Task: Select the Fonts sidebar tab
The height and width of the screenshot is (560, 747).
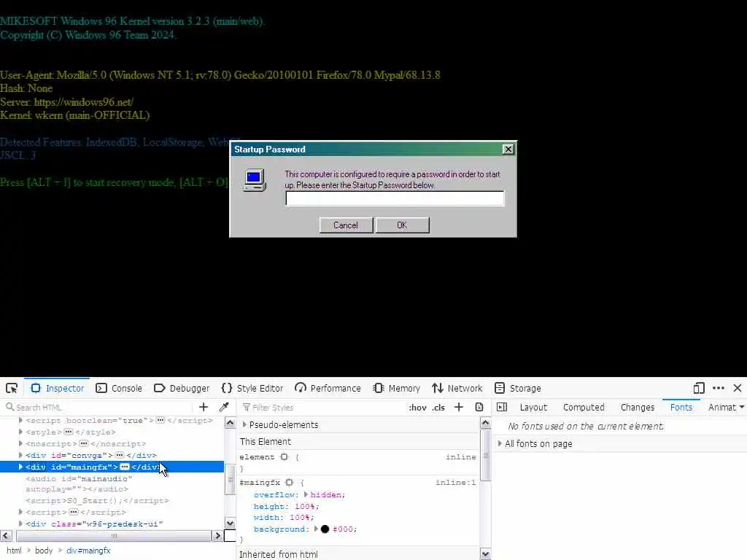Action: [x=681, y=408]
